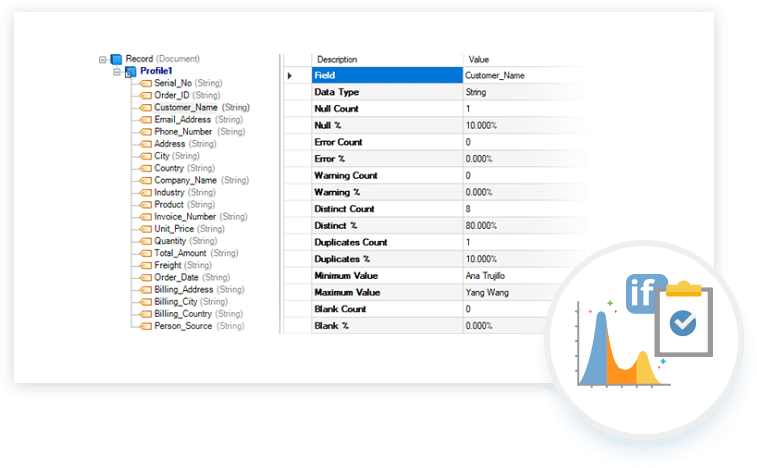Collapse the Record tree node
The image size is (757, 468).
pyautogui.click(x=103, y=60)
